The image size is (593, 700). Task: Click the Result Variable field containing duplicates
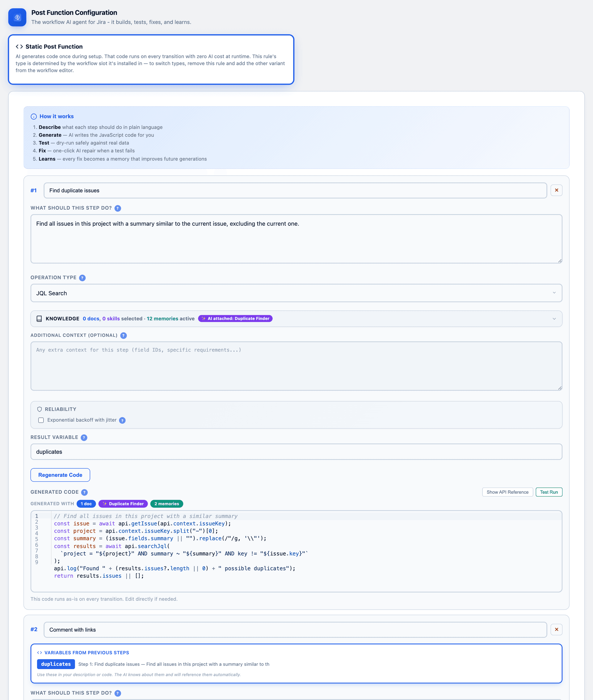tap(296, 452)
